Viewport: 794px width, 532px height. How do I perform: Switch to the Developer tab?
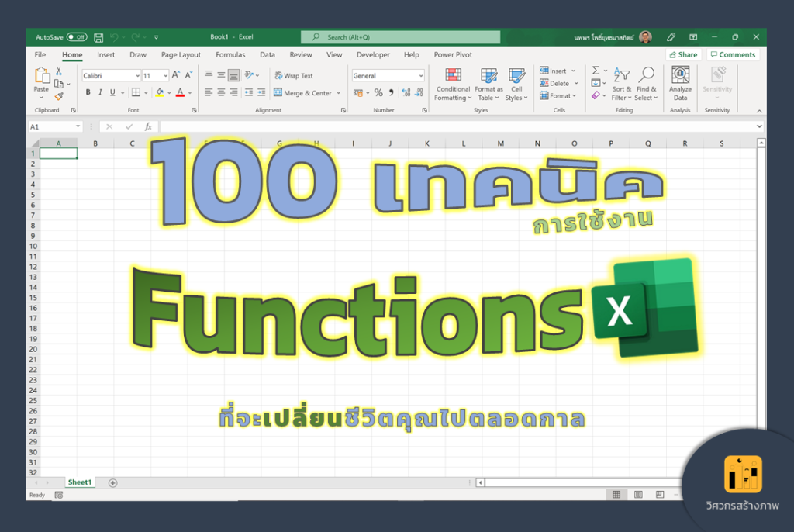click(373, 55)
